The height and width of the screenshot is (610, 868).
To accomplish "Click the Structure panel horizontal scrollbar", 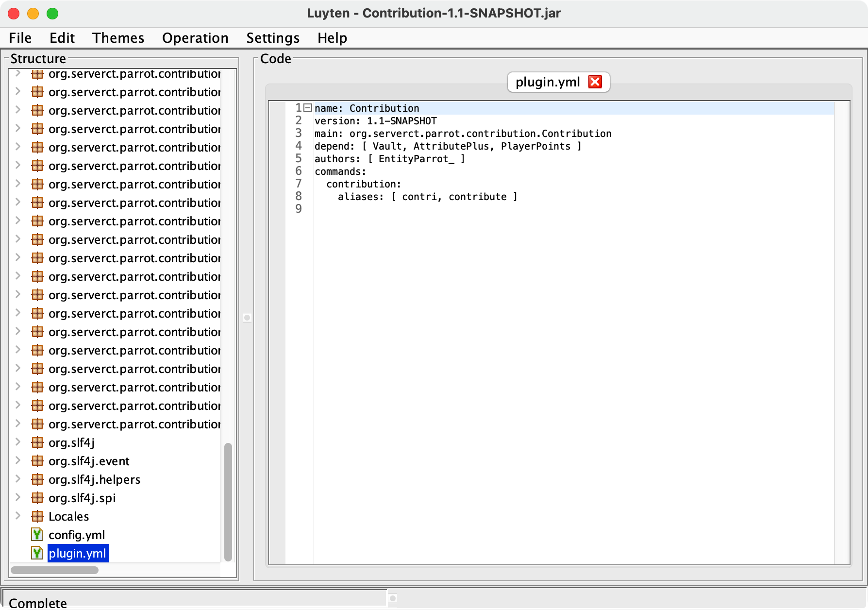I will (54, 570).
